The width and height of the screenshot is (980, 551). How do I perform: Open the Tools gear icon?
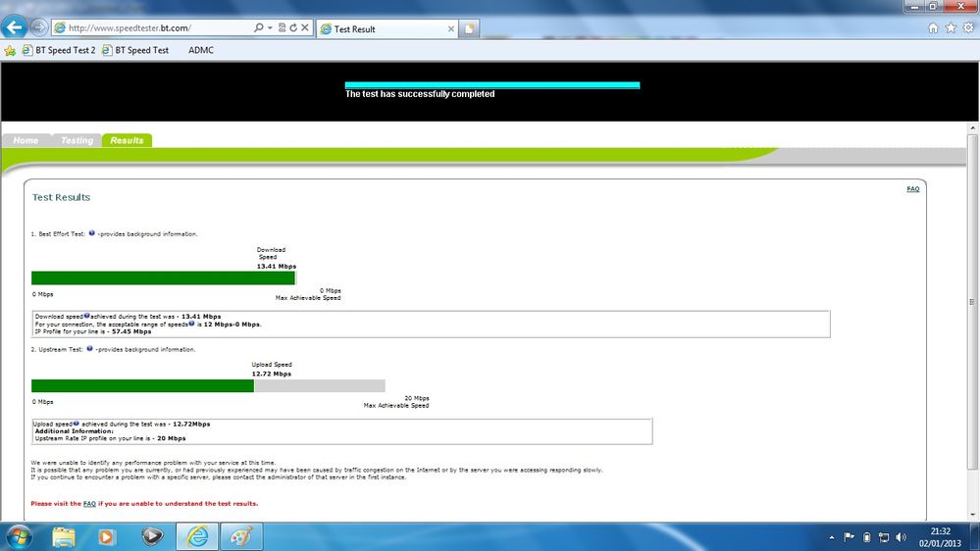tap(968, 27)
